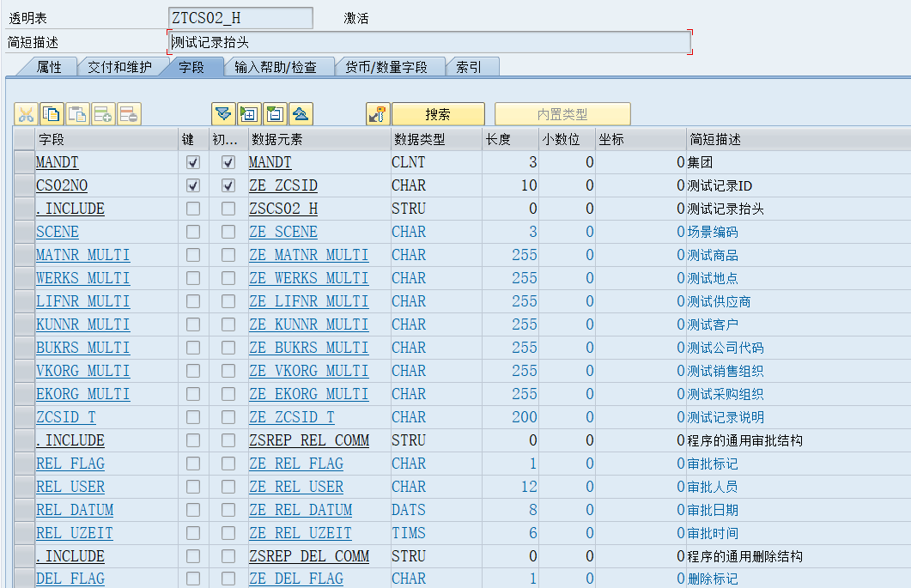Click the table name field ZTCS02_H
This screenshot has width=911, height=588.
240,18
